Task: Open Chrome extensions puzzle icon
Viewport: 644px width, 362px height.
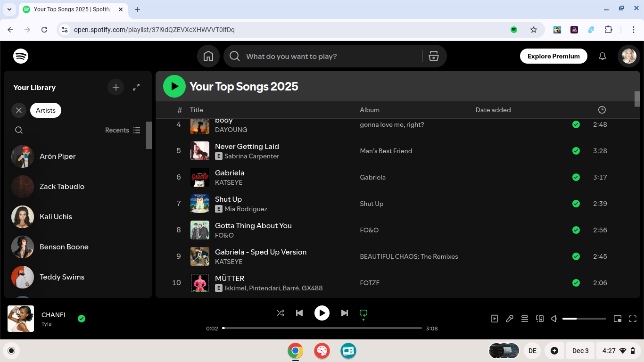Action: [608, 30]
